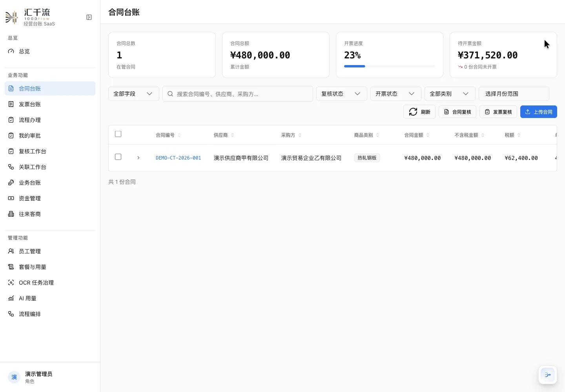Expand the DEMO-CT-2026-001 row details

(139, 158)
